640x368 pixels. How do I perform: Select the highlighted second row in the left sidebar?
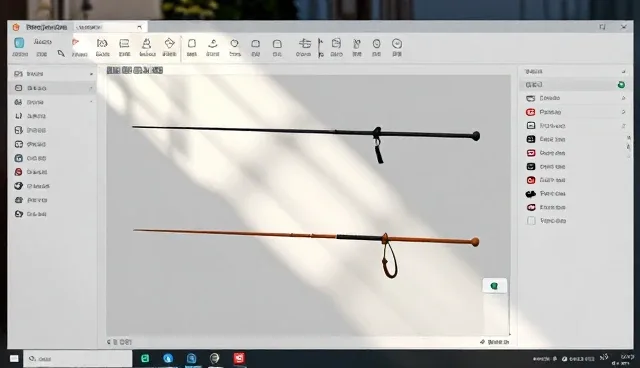click(53, 88)
